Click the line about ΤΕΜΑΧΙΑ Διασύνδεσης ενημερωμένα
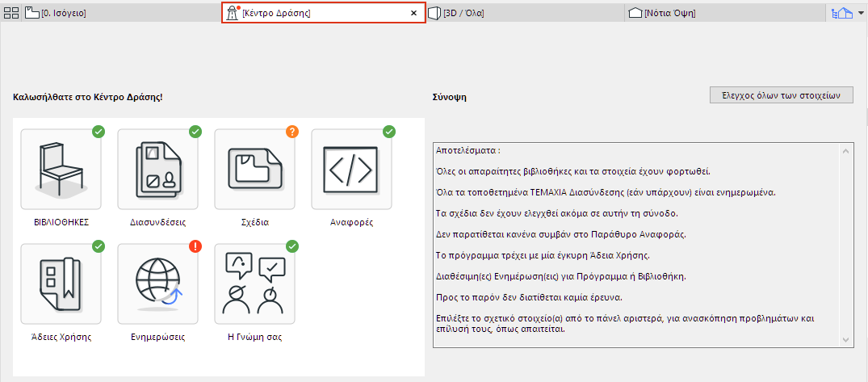 [x=606, y=192]
